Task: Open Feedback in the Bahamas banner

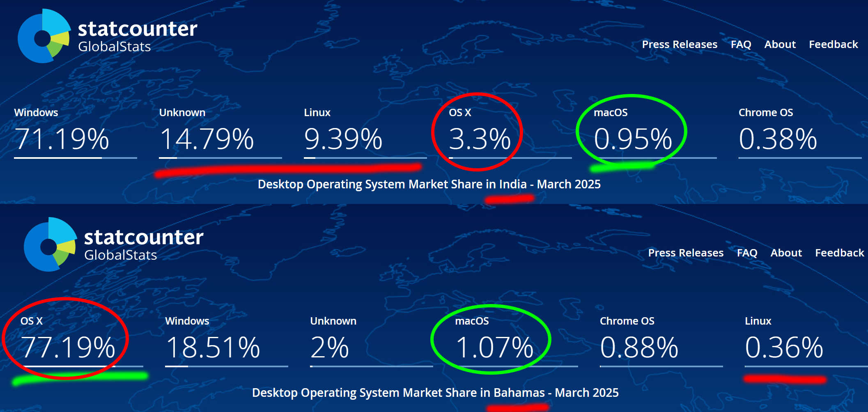Action: pos(839,253)
